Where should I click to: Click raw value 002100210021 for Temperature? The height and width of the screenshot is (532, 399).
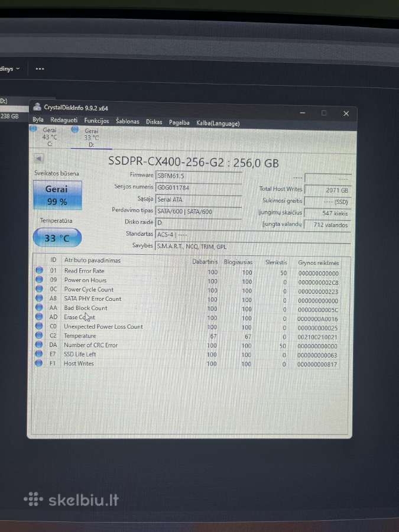(x=317, y=338)
